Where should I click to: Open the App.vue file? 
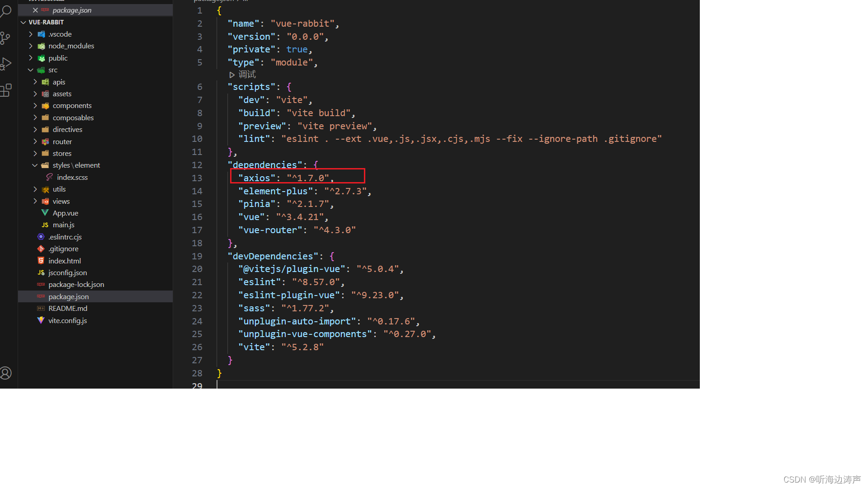(x=65, y=213)
